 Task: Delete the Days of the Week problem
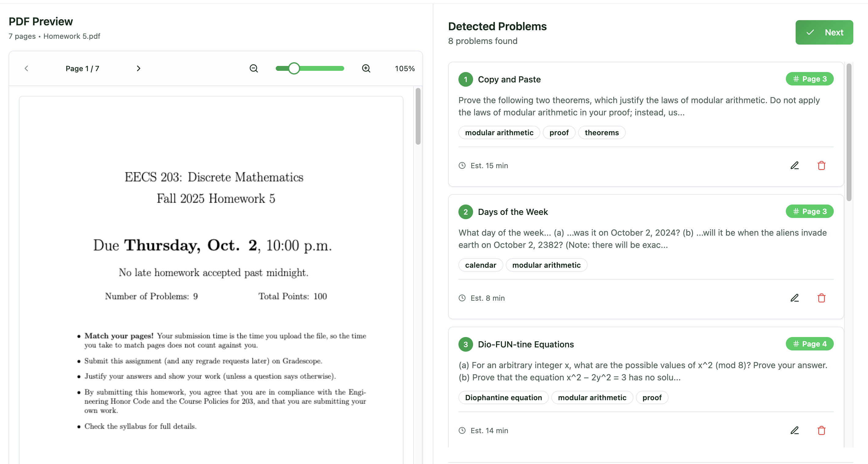(821, 298)
